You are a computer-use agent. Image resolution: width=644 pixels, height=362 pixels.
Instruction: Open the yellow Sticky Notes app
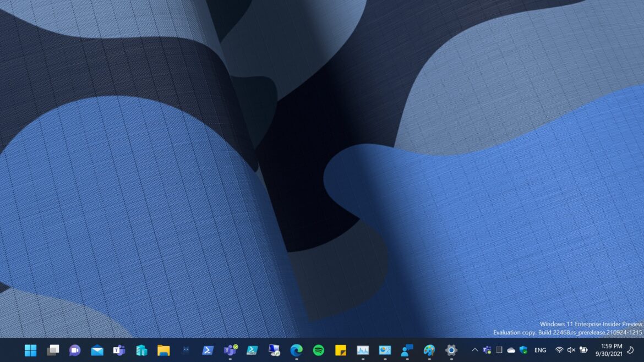[x=341, y=350]
